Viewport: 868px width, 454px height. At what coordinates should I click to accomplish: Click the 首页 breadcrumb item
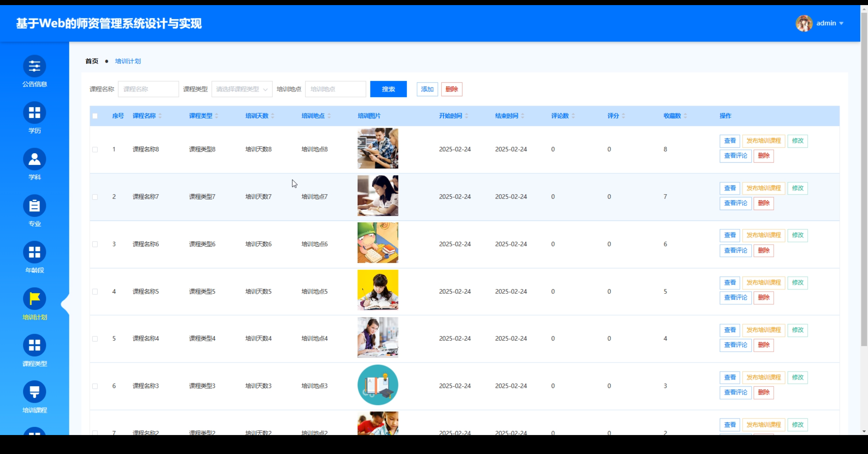[92, 61]
